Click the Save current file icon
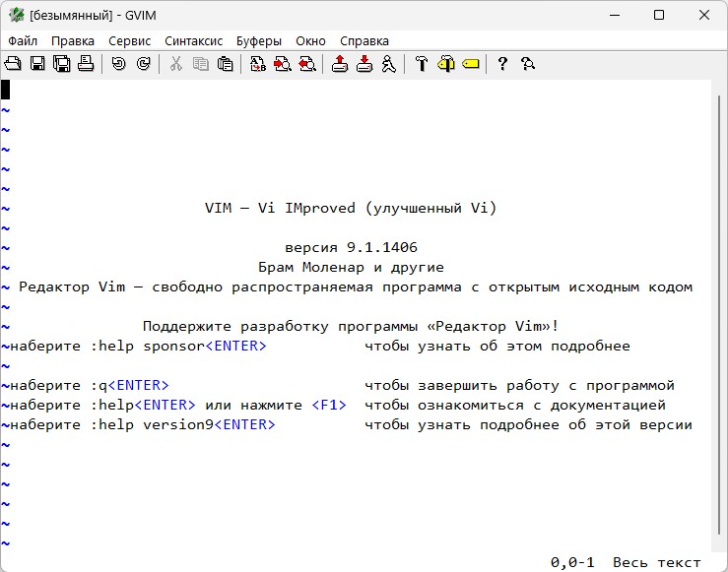The height and width of the screenshot is (572, 728). (x=37, y=64)
